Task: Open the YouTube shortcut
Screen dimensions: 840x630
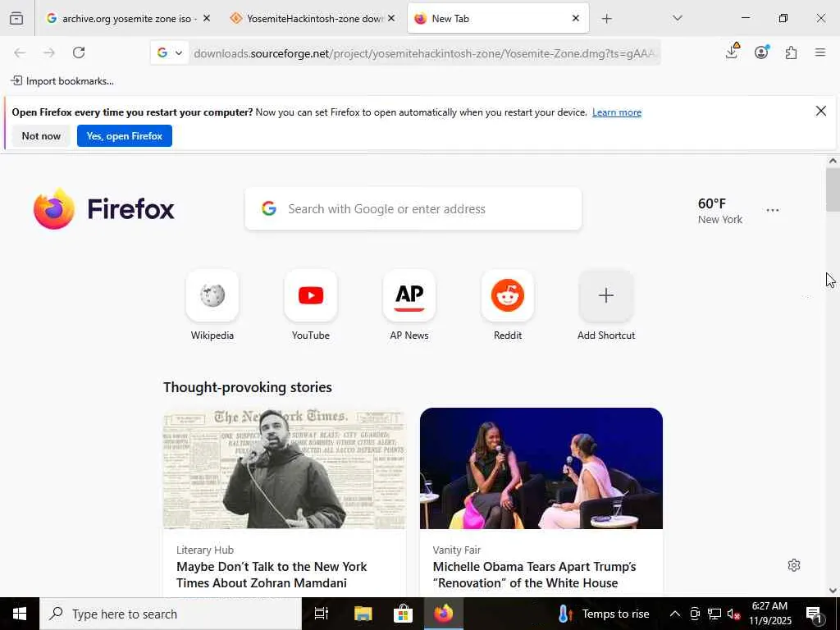Action: click(x=311, y=305)
